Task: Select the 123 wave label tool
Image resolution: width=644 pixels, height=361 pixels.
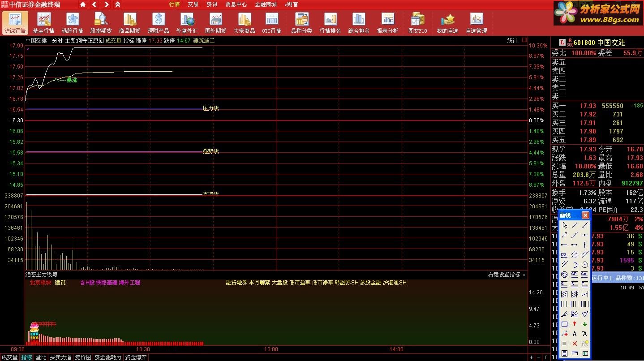Action: pos(564,255)
